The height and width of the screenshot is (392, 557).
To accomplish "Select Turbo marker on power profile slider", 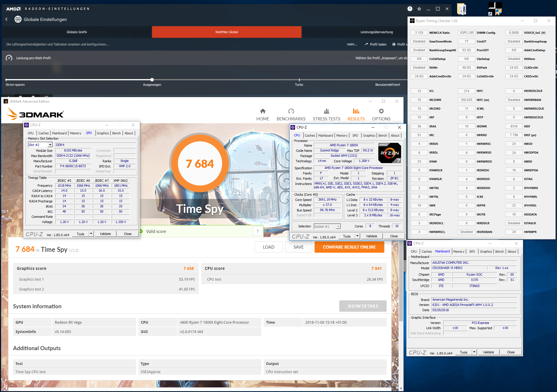I will pos(299,79).
